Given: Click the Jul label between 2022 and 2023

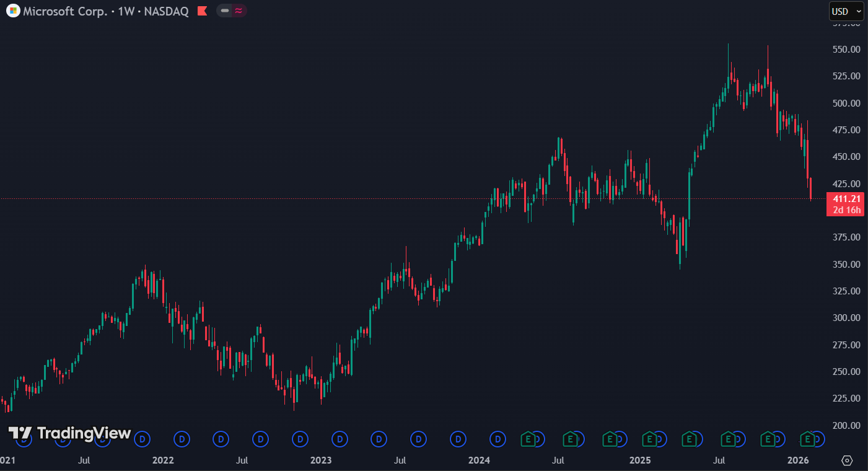Looking at the screenshot, I should [x=242, y=460].
